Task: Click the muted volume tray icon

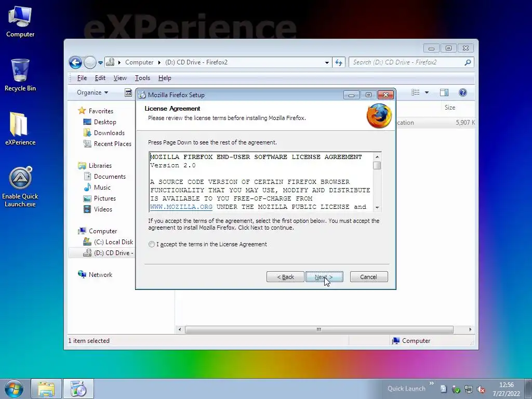Action: [x=481, y=390]
